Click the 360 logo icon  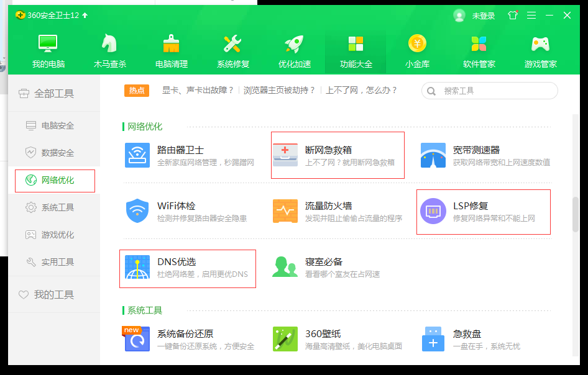coord(21,15)
